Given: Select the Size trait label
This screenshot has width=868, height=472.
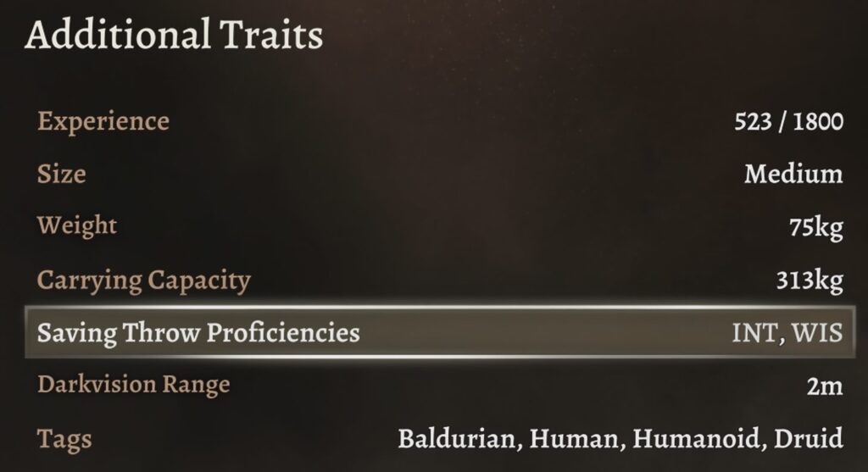Looking at the screenshot, I should (61, 174).
